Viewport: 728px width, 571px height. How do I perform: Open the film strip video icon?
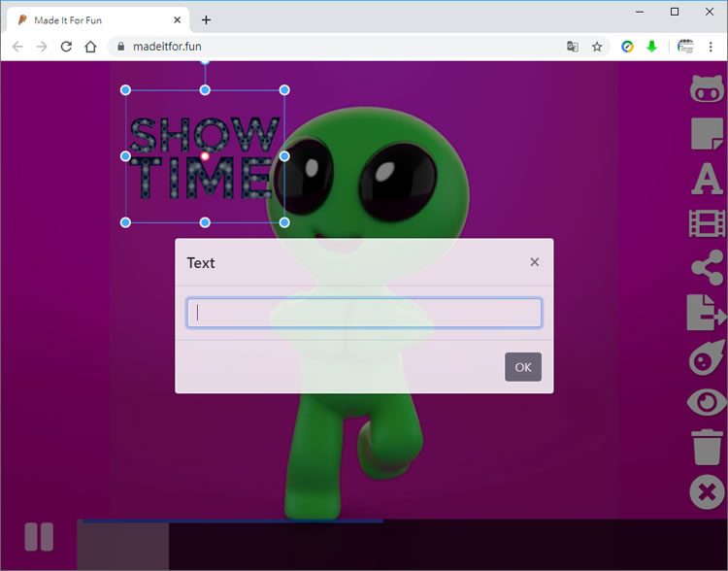[707, 223]
